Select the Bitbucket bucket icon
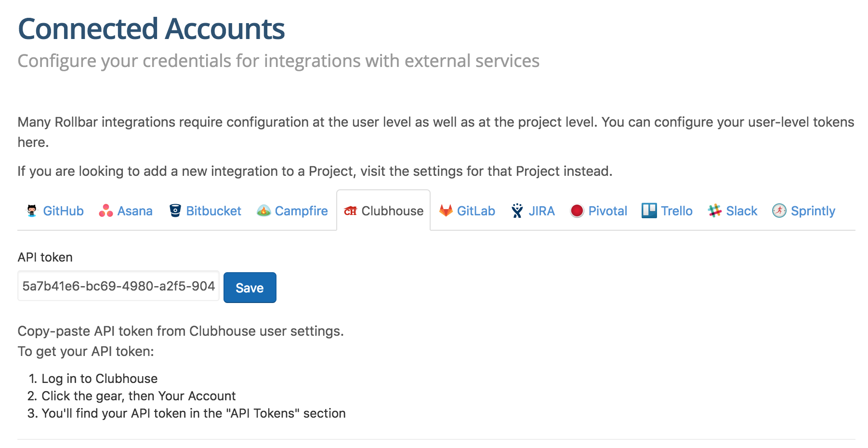 [x=175, y=211]
